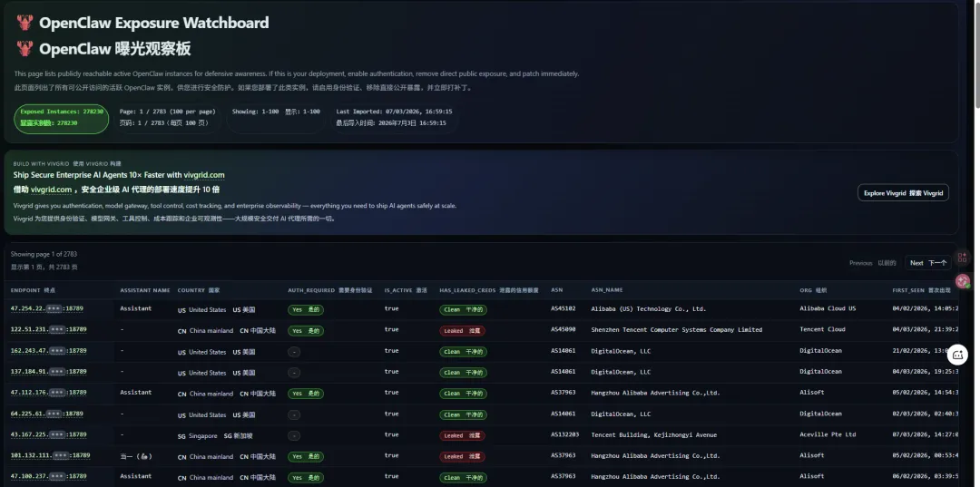Click the Yes auth badge in the 122.51.231 row
This screenshot has height=487, width=980.
click(x=306, y=331)
